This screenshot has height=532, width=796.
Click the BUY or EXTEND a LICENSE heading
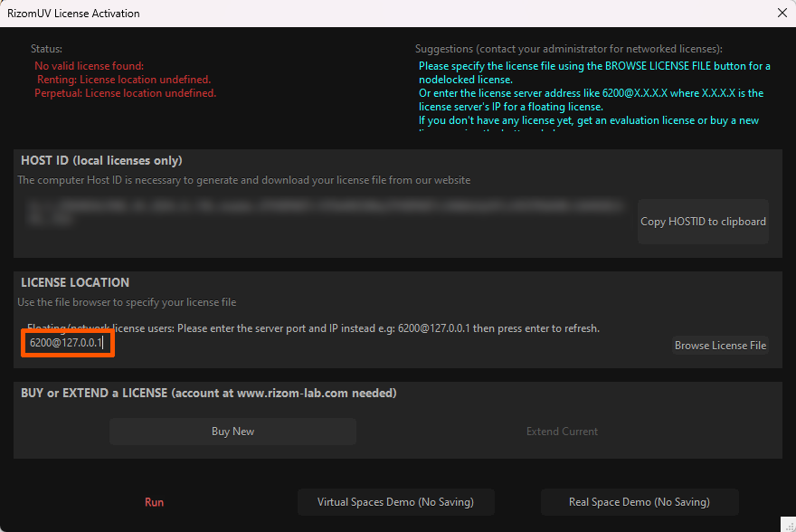coord(209,393)
